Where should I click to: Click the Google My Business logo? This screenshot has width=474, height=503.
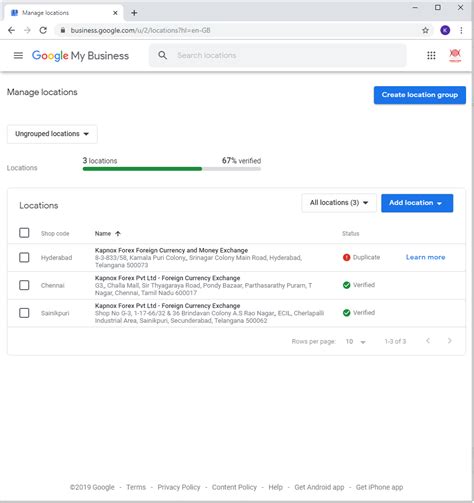coord(80,56)
